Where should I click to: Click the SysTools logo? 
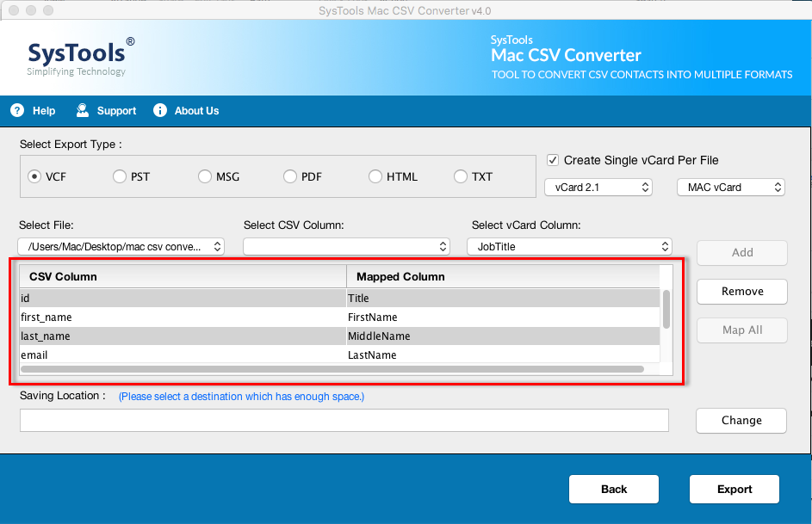81,57
